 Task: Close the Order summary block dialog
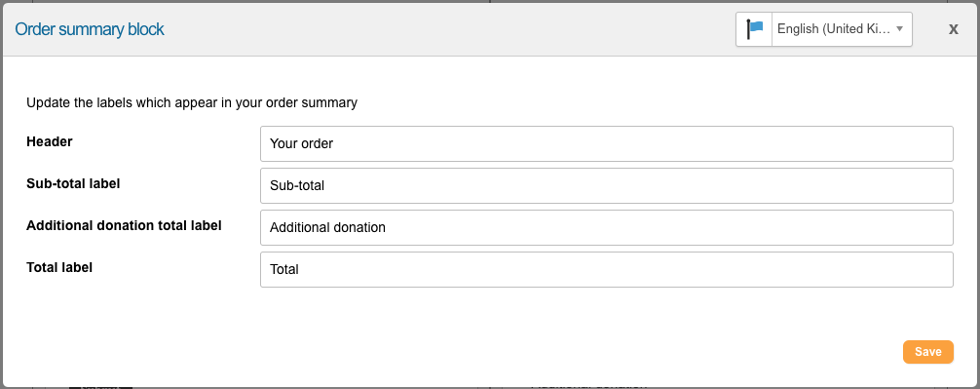coord(953,29)
